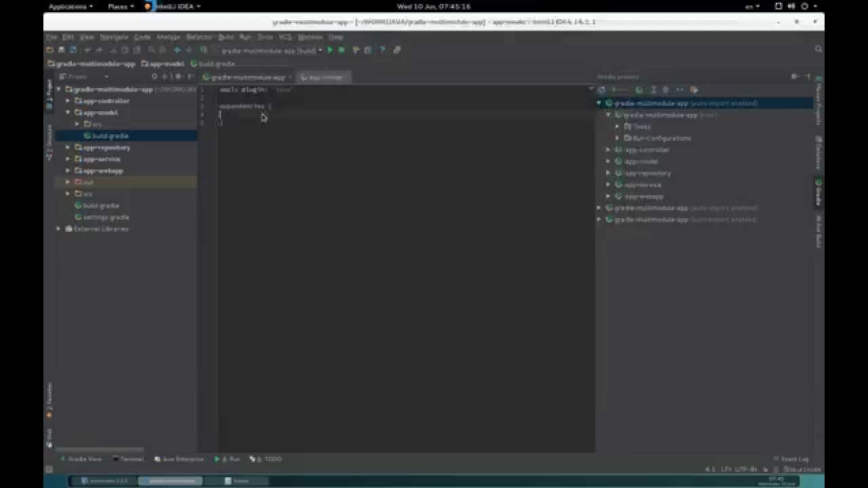Screen dimensions: 868x488
Task: Click the Save All disk icon in toolbar
Action: tap(61, 50)
